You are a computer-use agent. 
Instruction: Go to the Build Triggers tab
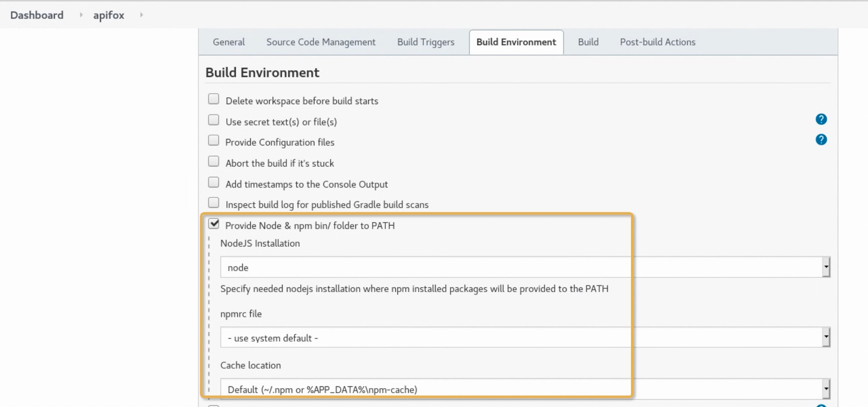tap(425, 42)
